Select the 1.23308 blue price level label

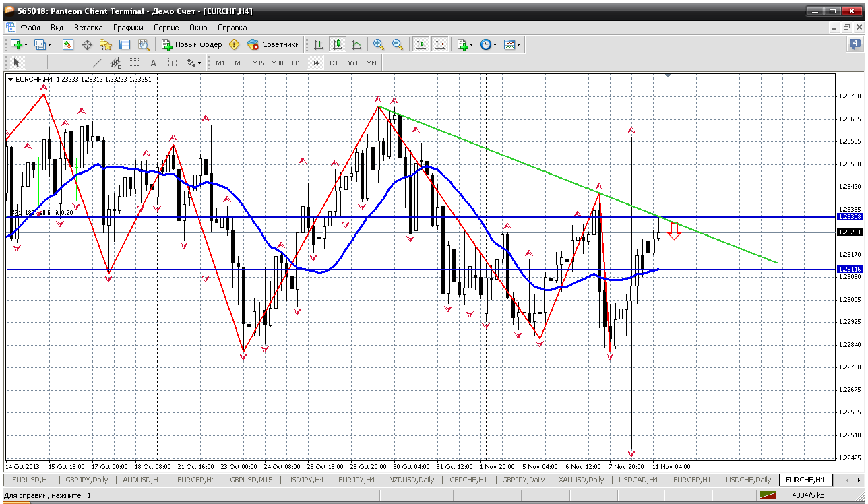[848, 217]
